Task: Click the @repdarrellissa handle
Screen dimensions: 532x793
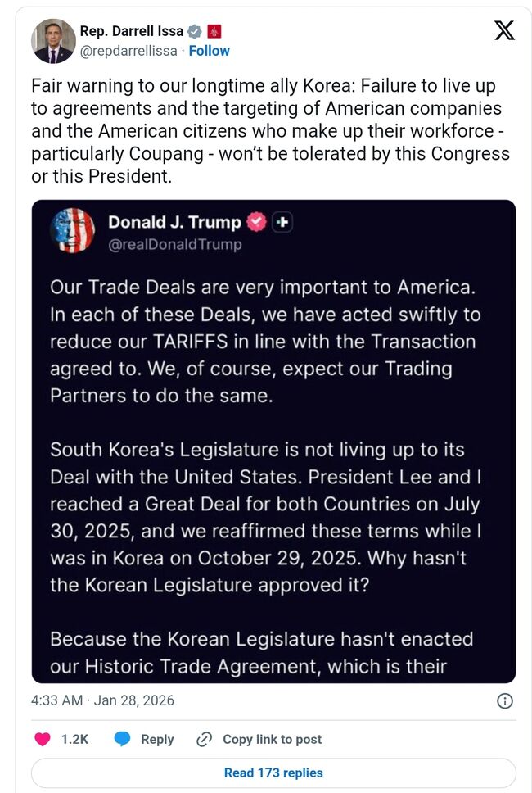Action: pyautogui.click(x=129, y=51)
